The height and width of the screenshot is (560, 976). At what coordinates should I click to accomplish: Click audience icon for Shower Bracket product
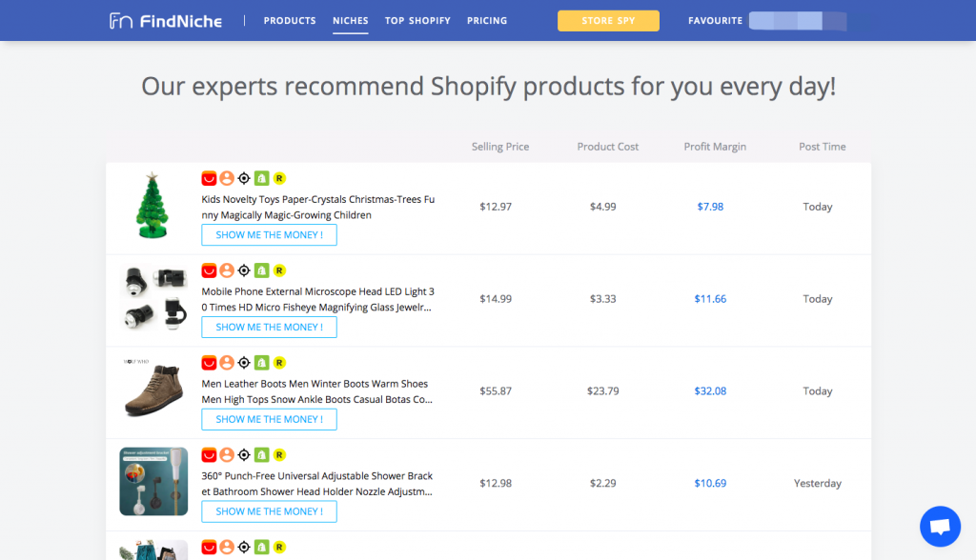pos(227,455)
